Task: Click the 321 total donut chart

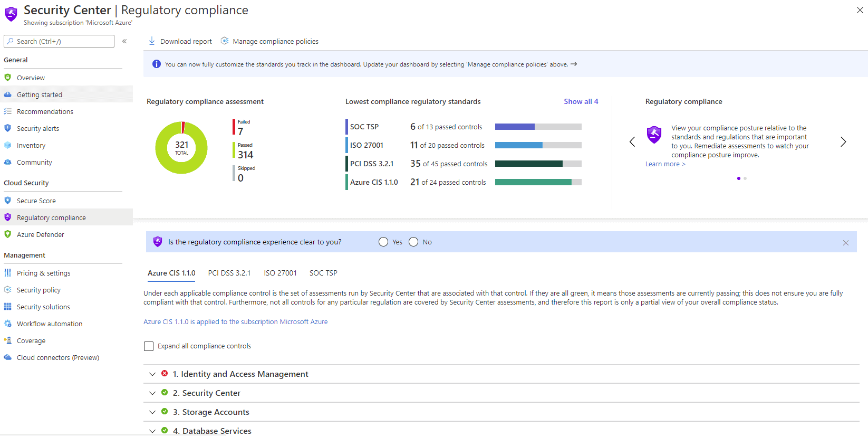Action: (181, 148)
